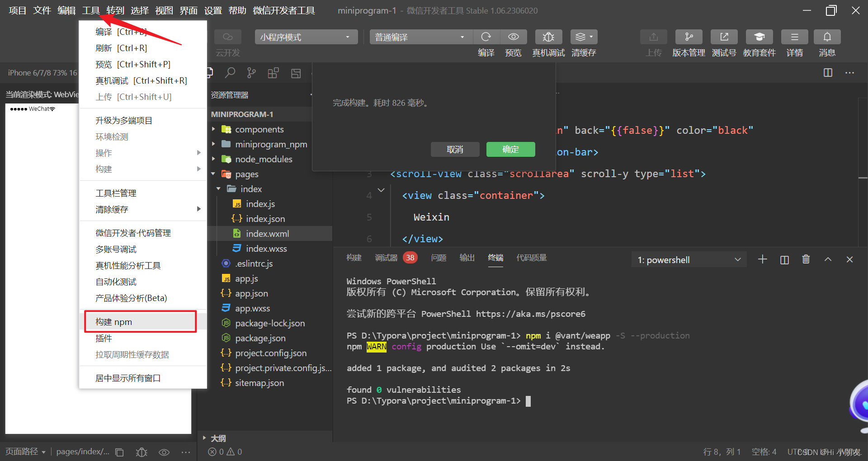Open the 普通编译 compile mode dropdown

click(421, 37)
